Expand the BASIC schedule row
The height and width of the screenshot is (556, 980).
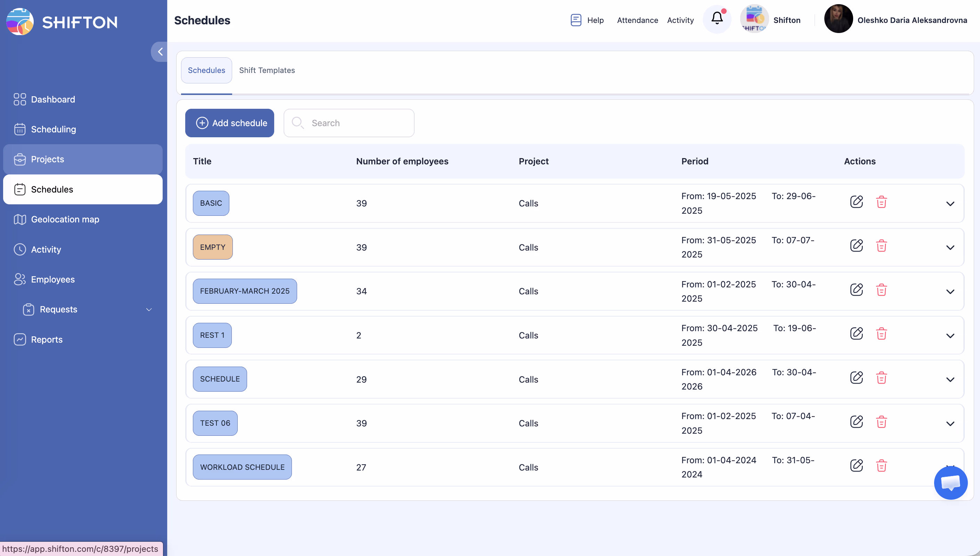tap(950, 204)
